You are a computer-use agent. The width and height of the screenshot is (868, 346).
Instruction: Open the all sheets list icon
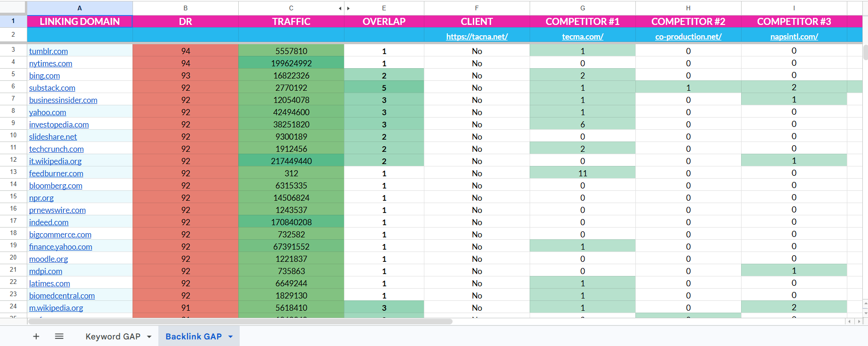tap(59, 336)
